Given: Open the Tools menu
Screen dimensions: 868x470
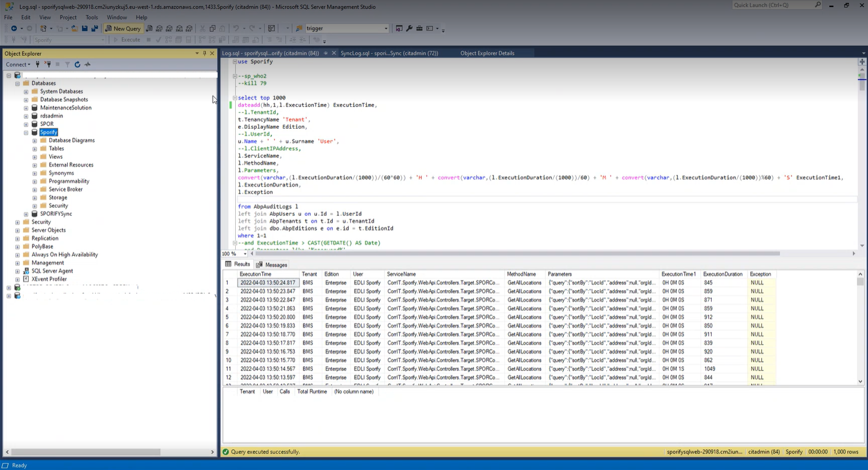Looking at the screenshot, I should pos(91,18).
